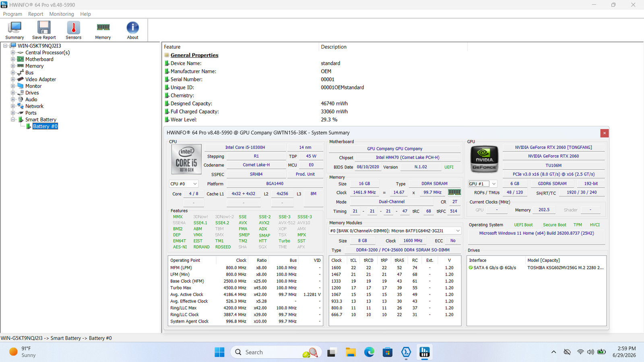Click the General Properties heading
Image resolution: width=644 pixels, height=362 pixels.
point(194,55)
